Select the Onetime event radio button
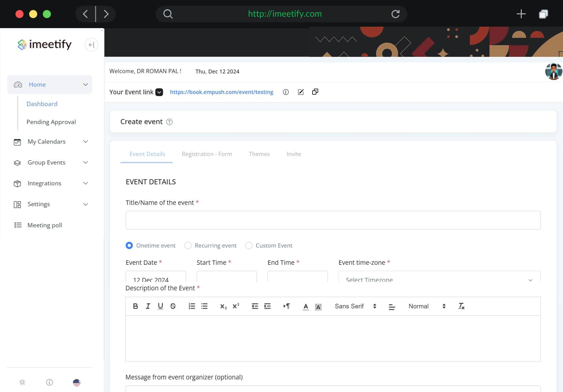 tap(129, 246)
